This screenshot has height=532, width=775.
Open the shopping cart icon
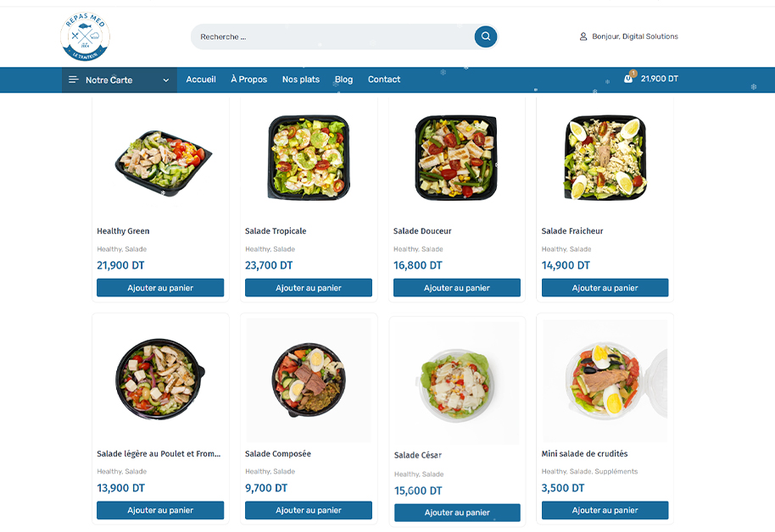tap(628, 79)
